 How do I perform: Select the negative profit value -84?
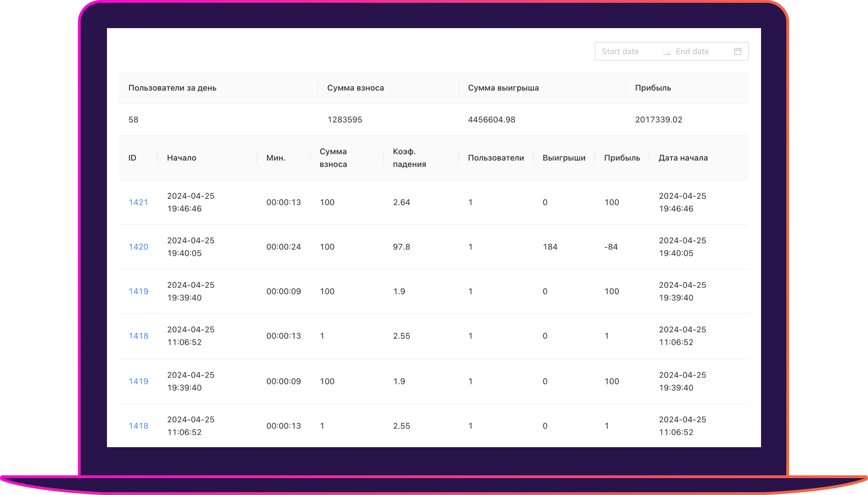[x=611, y=247]
